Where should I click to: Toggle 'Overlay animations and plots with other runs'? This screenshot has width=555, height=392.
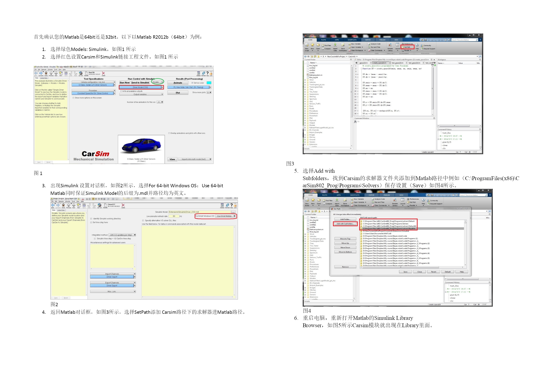tap(169, 133)
